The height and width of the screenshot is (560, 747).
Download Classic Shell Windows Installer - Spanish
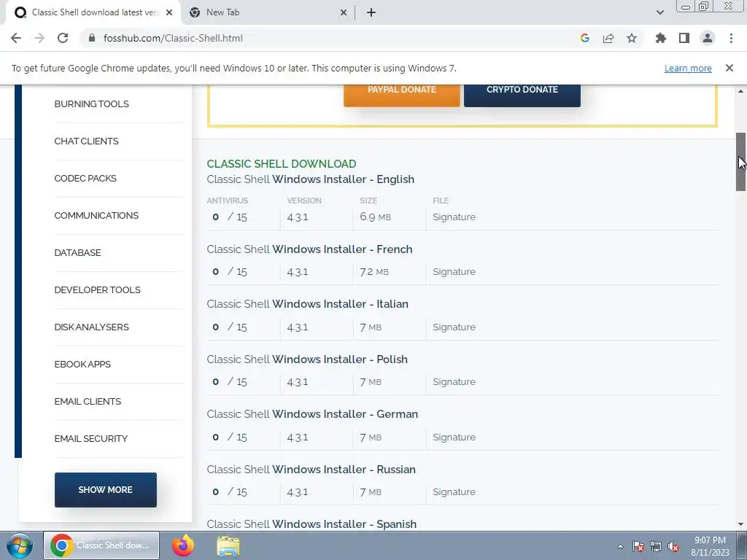pos(311,524)
